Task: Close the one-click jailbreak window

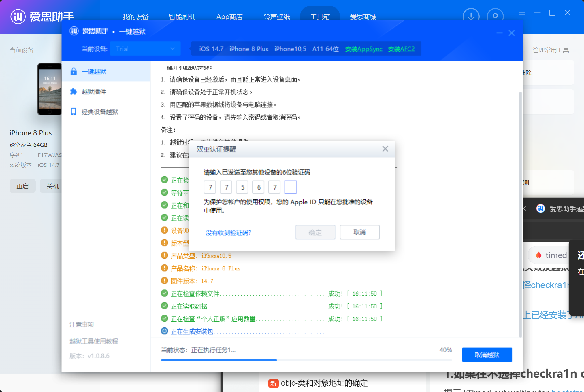Action: [512, 33]
